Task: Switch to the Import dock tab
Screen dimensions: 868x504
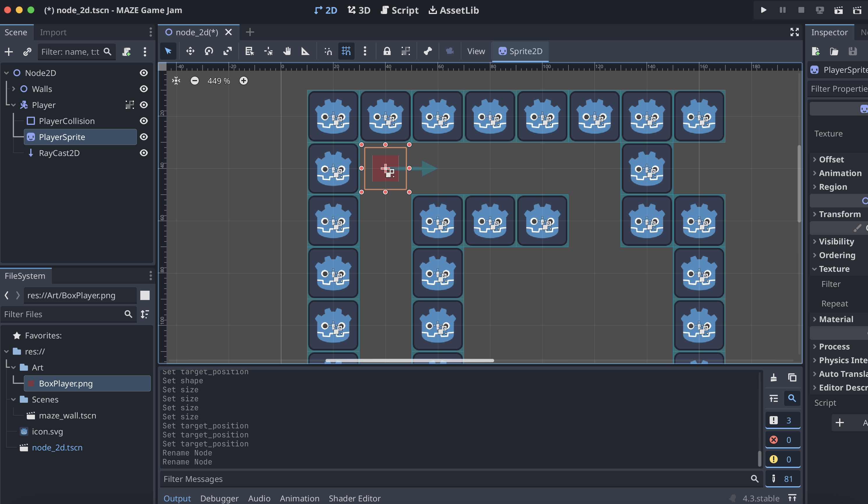Action: click(53, 32)
